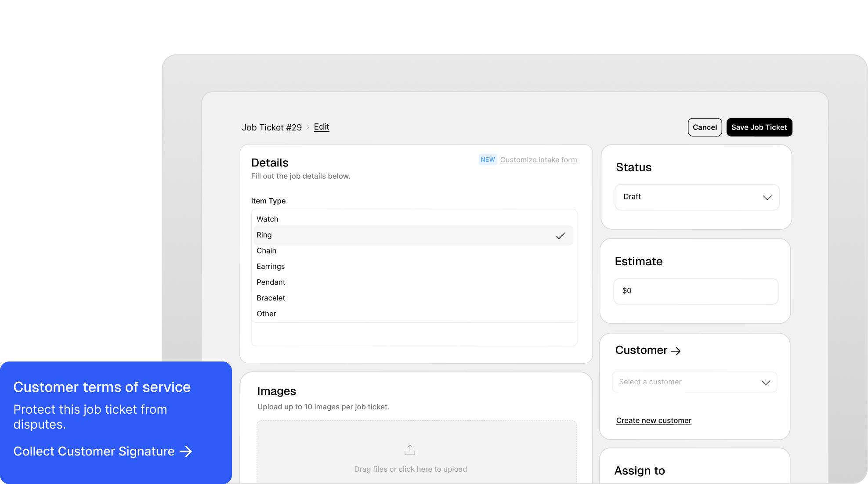Click arrow beside Collect Customer Signature
868x484 pixels.
(186, 451)
